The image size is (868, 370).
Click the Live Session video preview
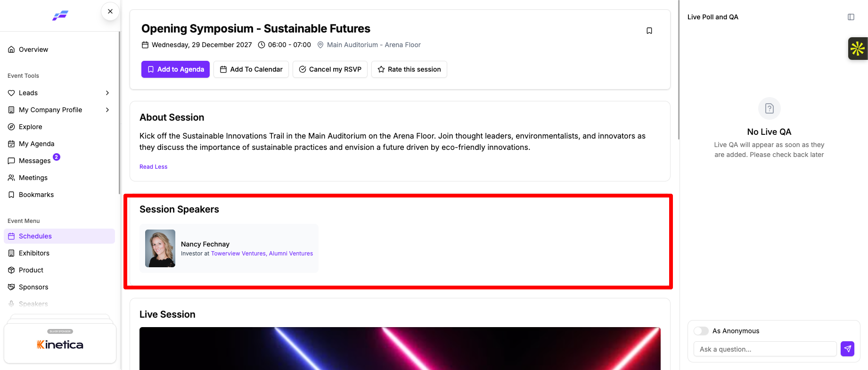click(400, 348)
